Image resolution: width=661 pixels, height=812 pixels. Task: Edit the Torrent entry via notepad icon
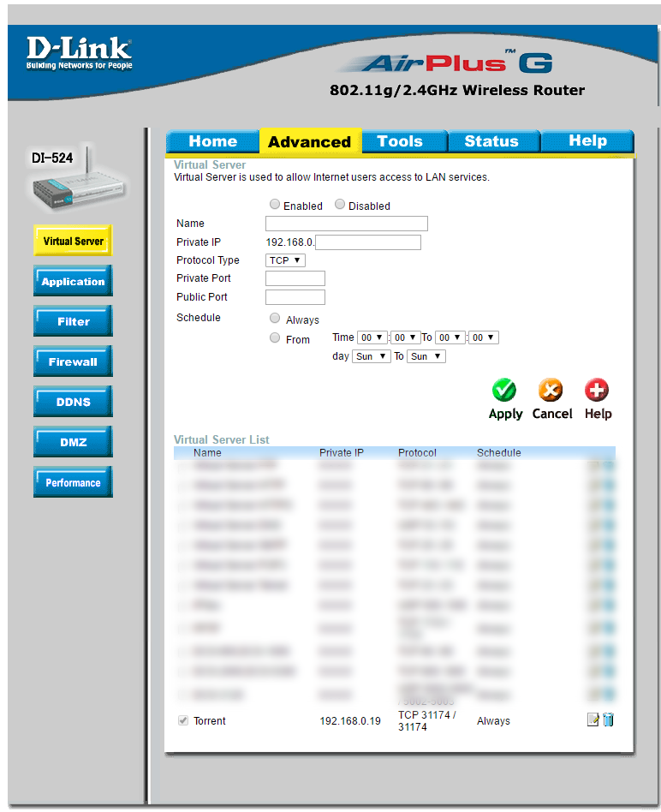593,719
